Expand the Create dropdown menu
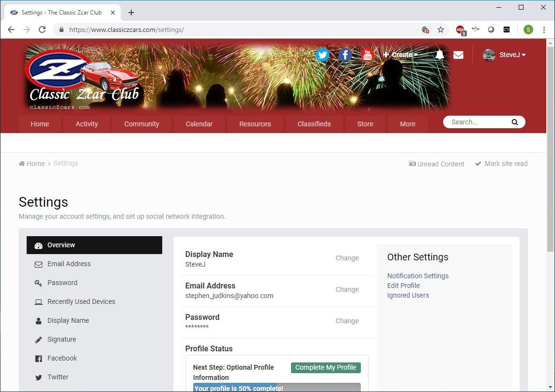The width and height of the screenshot is (555, 392). 401,55
